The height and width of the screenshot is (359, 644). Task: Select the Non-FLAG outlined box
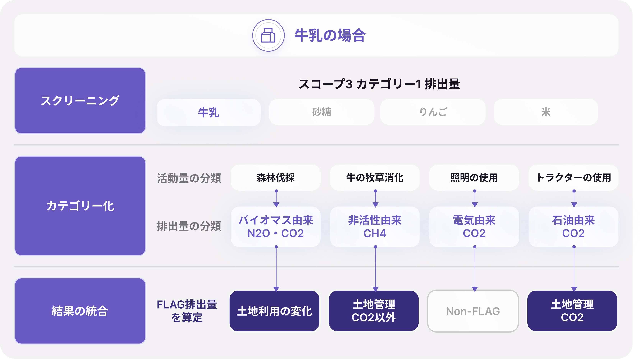(473, 311)
